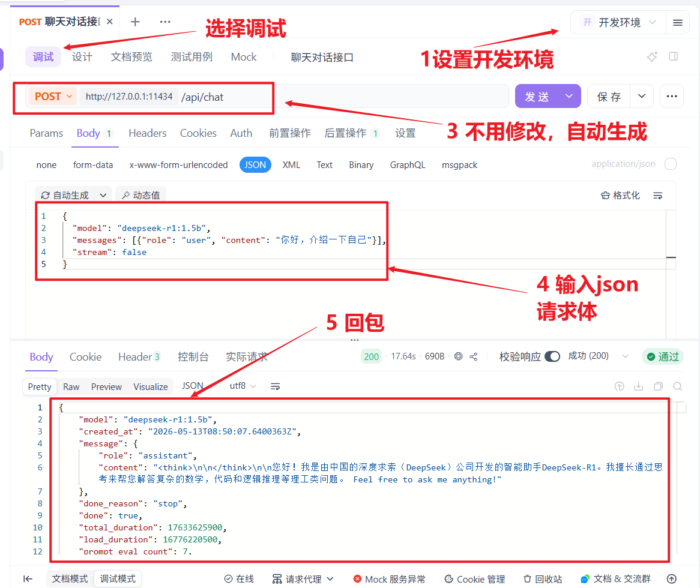
Task: Click the copy response icon
Action: [x=658, y=386]
